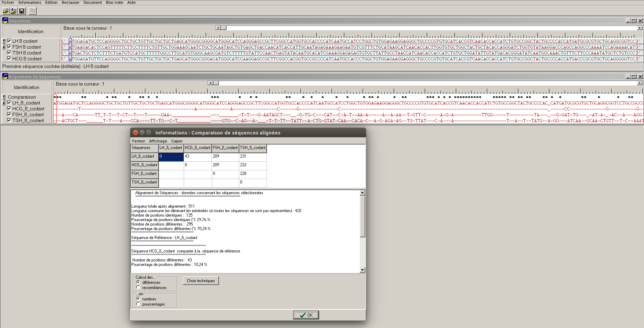Select the LH/LH cell showing 0
This screenshot has height=328, width=644.
coord(171,157)
